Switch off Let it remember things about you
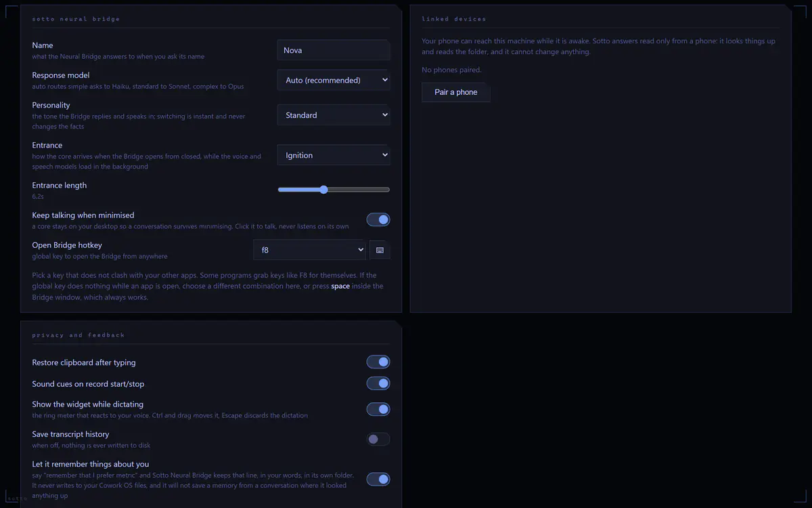812x508 pixels. tap(378, 480)
